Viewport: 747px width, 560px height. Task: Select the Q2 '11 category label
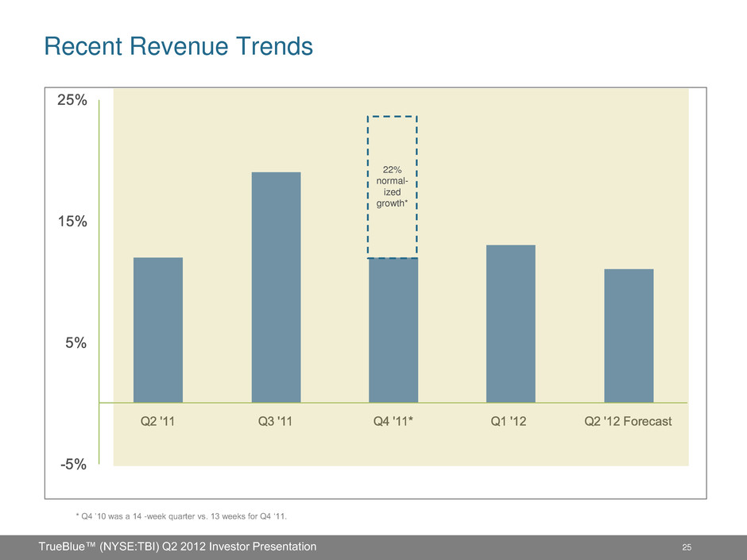158,422
